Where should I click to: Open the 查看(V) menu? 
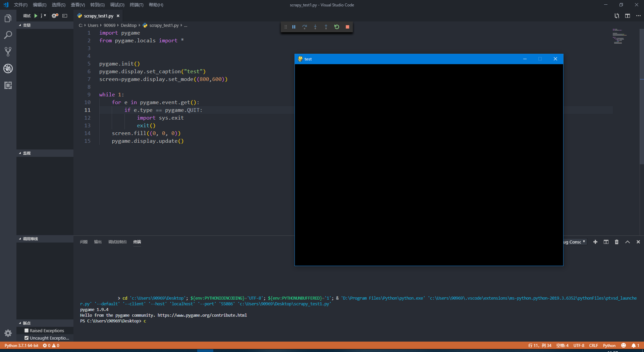pos(78,5)
